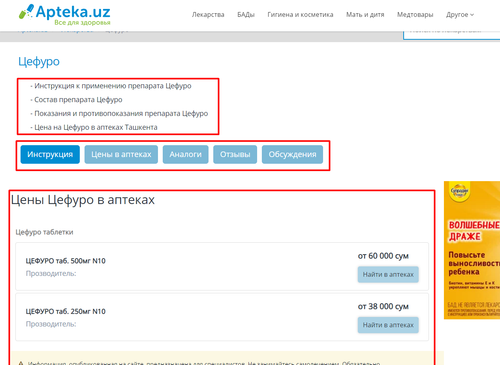Viewport: 500px width, 365px height.
Task: Find ЦЕФУРО 250мг in pharmacies
Action: tap(388, 325)
